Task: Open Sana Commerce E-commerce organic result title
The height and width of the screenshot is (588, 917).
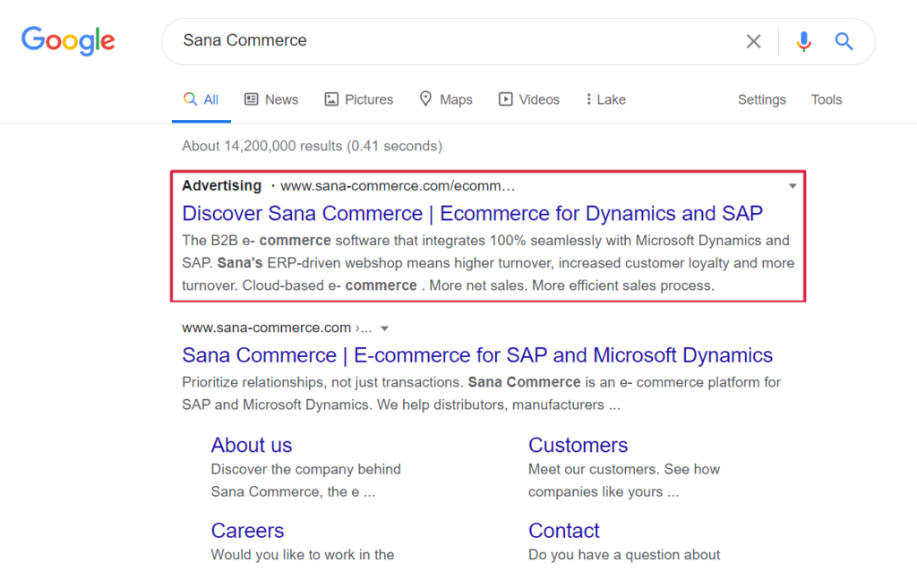Action: [x=476, y=355]
